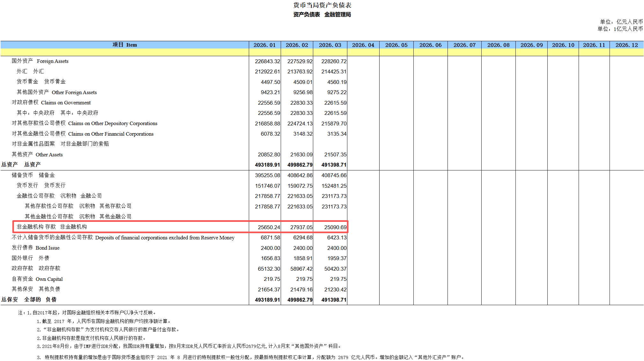Select the 政府存款 value 50420.37

pos(335,269)
